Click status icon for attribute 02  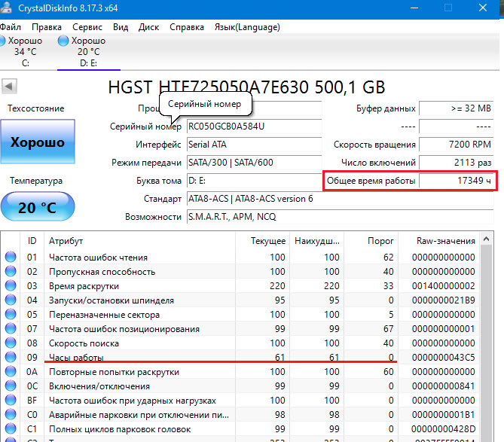pyautogui.click(x=11, y=271)
